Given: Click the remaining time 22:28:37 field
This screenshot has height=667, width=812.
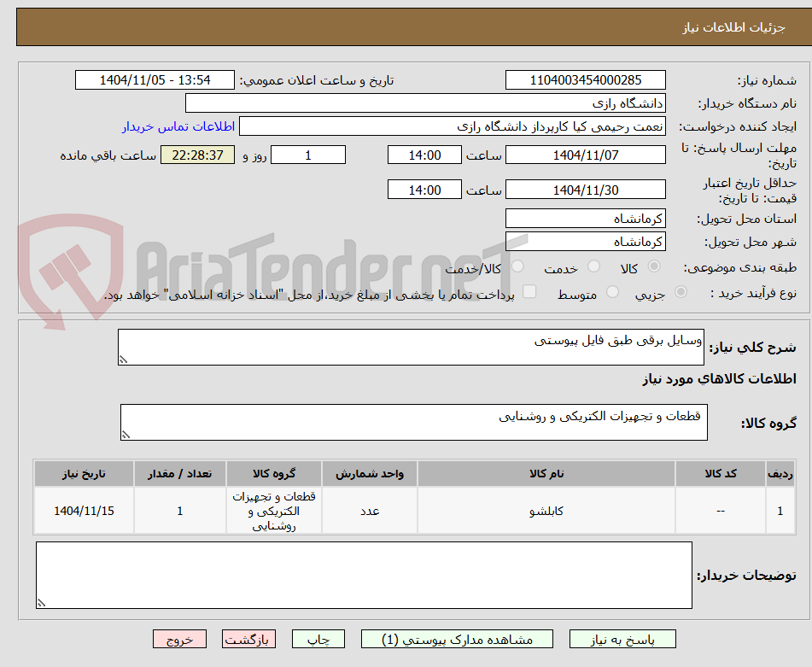Looking at the screenshot, I should tap(197, 155).
